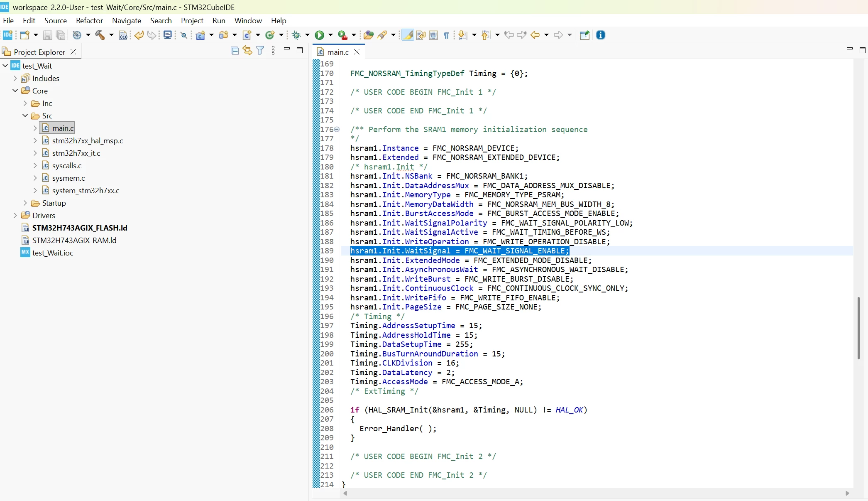Click the hammer Build icon

(x=100, y=35)
